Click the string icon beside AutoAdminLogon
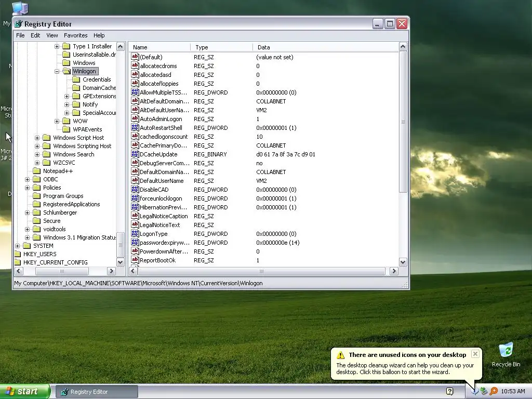The height and width of the screenshot is (399, 532). 135,119
